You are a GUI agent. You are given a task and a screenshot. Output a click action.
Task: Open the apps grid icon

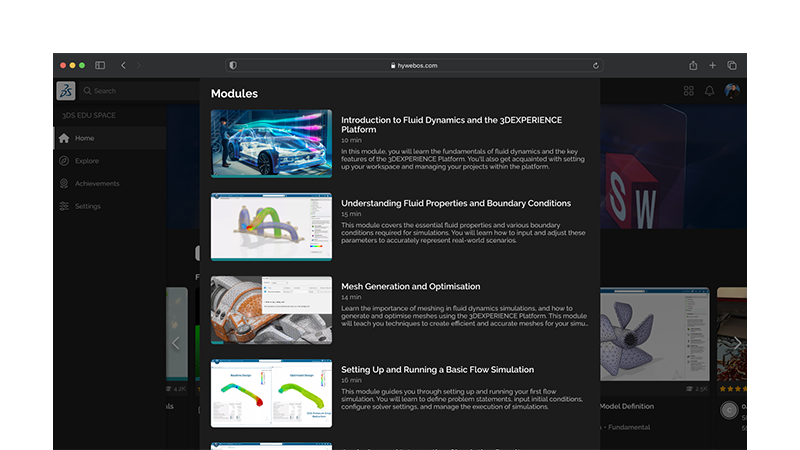pos(688,91)
